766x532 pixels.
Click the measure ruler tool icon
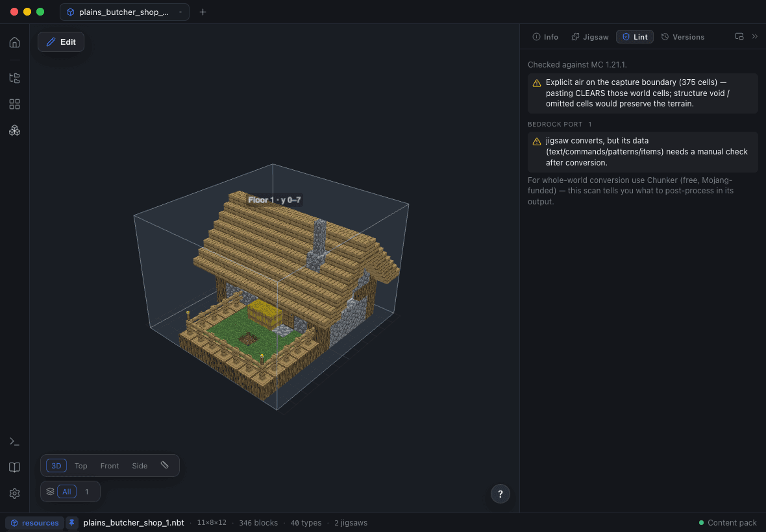pyautogui.click(x=165, y=465)
